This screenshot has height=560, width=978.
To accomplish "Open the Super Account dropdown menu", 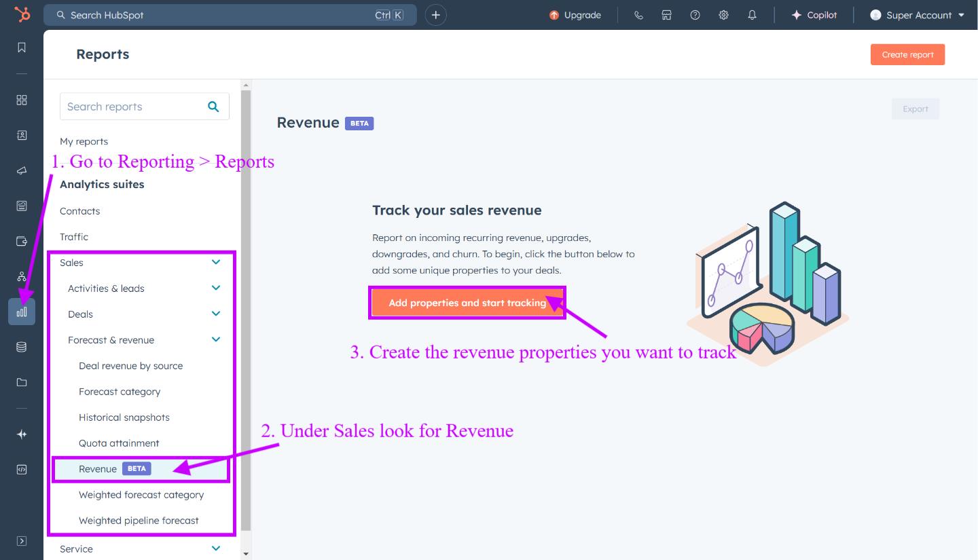I will point(917,15).
